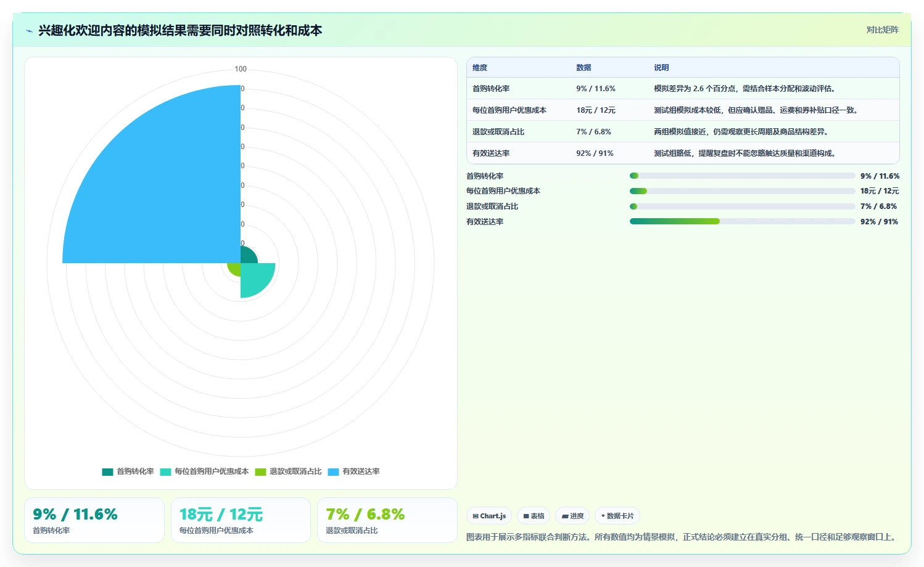Click the 表格 chip
This screenshot has height=567, width=924.
pyautogui.click(x=534, y=516)
